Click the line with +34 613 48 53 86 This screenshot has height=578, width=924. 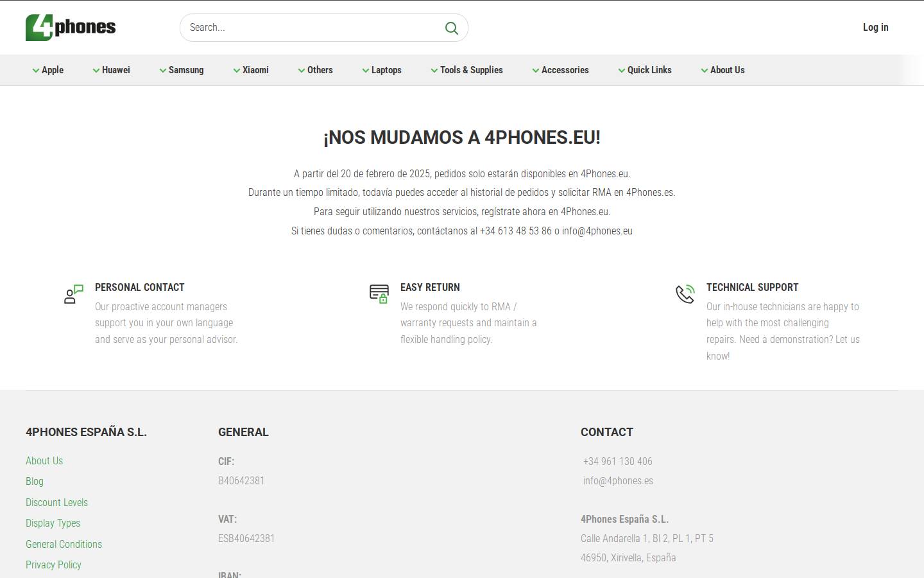462,231
